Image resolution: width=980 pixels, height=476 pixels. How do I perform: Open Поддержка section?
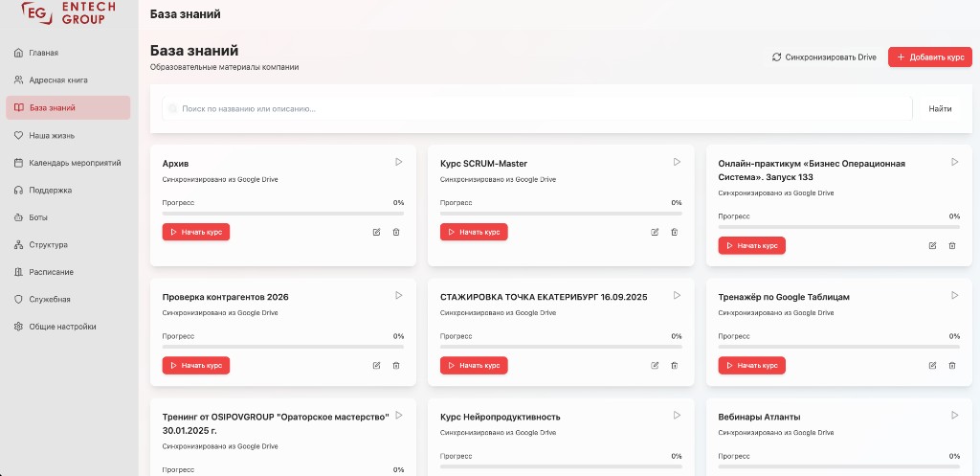(x=68, y=191)
